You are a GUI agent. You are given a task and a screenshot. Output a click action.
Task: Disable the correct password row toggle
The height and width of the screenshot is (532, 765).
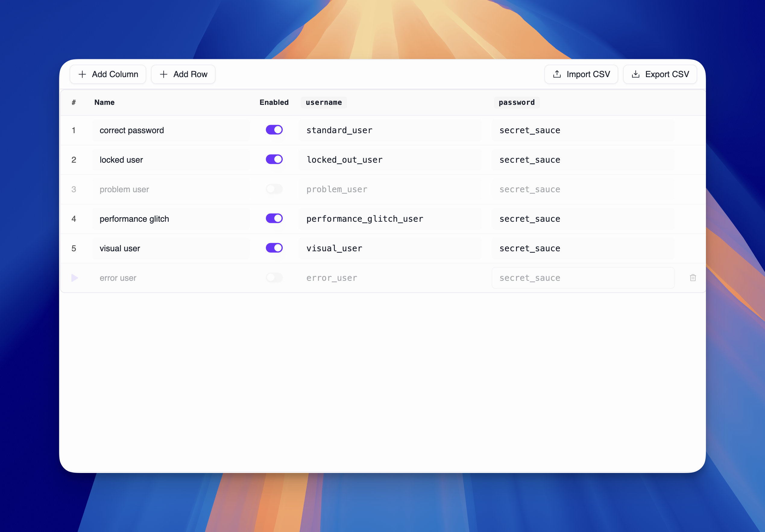click(x=274, y=130)
